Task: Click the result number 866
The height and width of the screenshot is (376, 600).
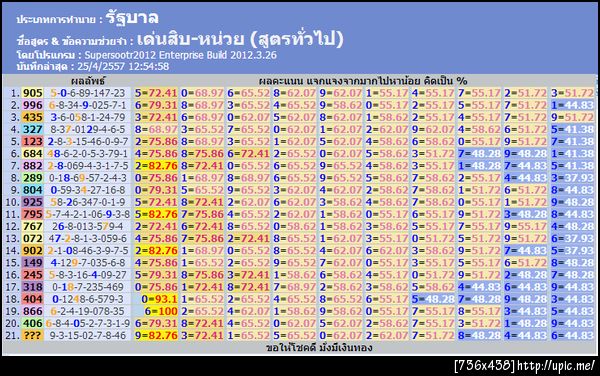Action: point(32,311)
